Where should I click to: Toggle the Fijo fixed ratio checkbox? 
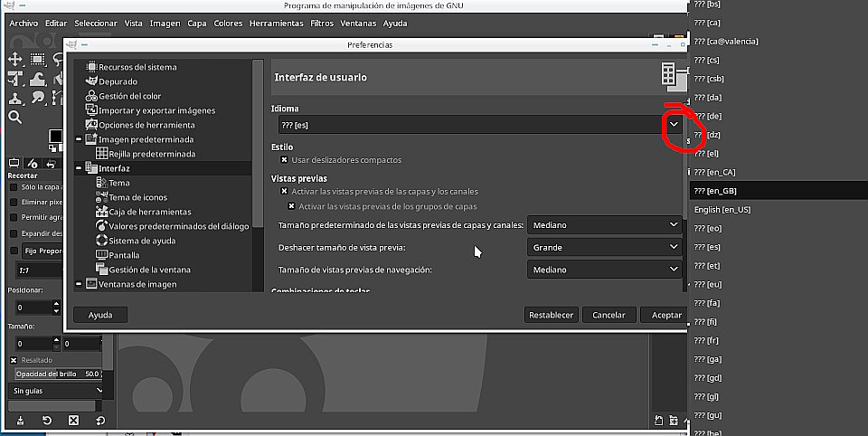tap(14, 251)
